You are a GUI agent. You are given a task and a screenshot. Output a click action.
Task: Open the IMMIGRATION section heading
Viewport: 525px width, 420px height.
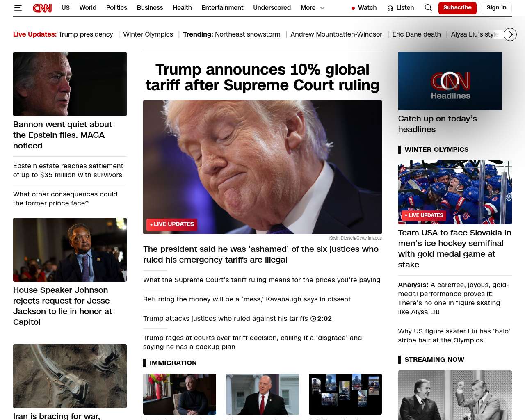tap(173, 363)
